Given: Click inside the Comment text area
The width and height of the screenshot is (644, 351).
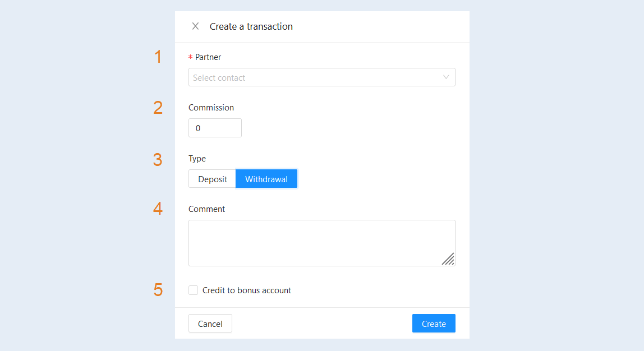Looking at the screenshot, I should tap(321, 243).
